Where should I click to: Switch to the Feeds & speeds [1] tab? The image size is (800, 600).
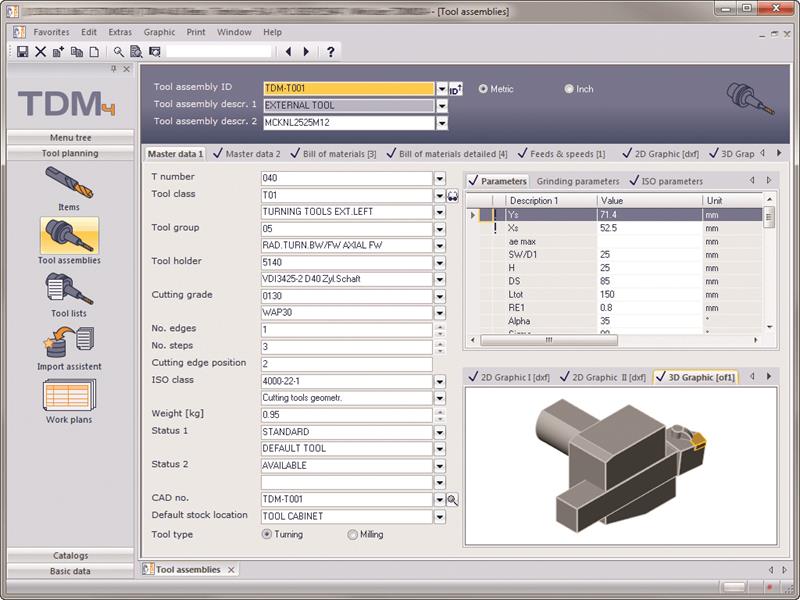click(562, 154)
